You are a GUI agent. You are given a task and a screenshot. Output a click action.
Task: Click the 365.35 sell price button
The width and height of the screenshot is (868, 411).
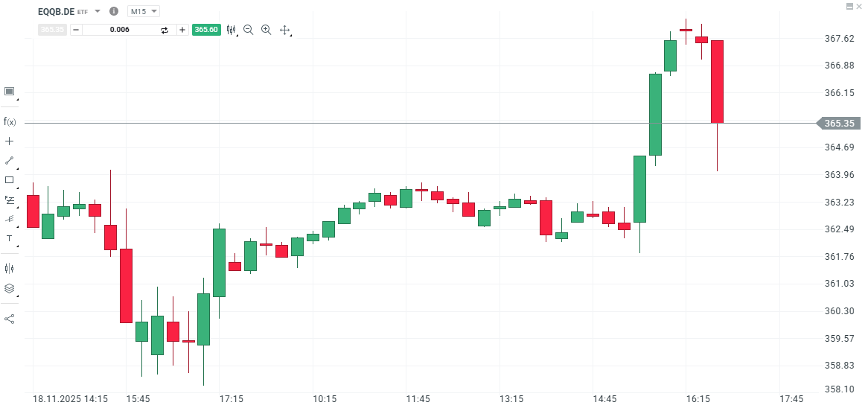click(x=53, y=30)
